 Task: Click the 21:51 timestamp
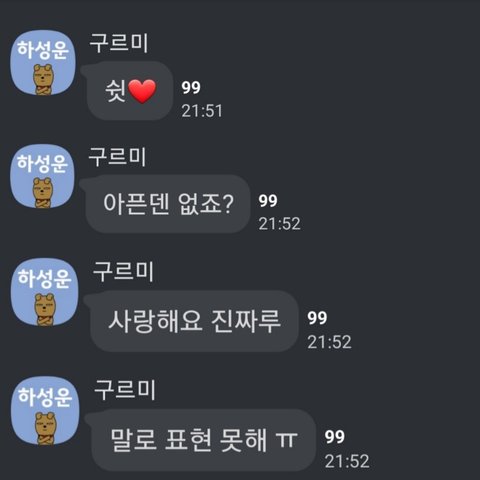(x=202, y=111)
